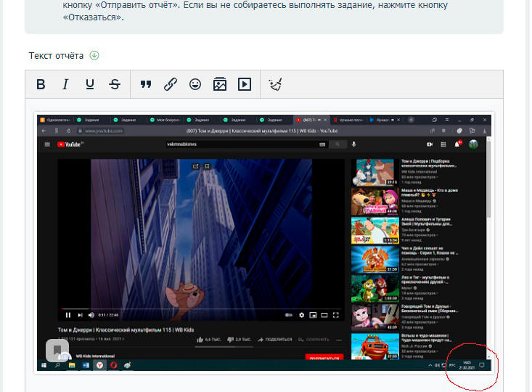Click pictured Windows Start button

point(44,365)
